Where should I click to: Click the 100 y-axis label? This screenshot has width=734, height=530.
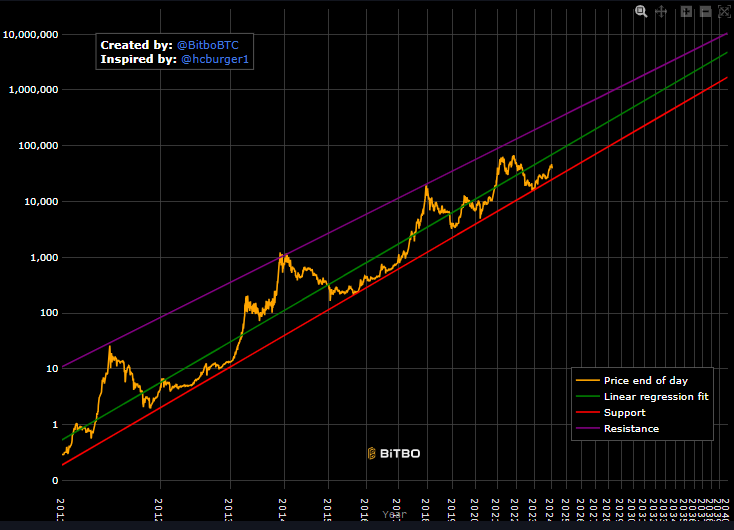click(49, 313)
